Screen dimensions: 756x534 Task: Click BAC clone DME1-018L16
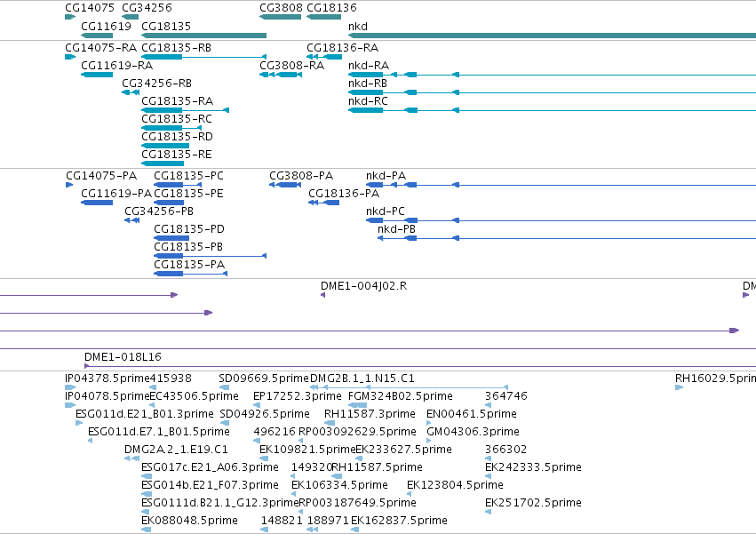123,357
